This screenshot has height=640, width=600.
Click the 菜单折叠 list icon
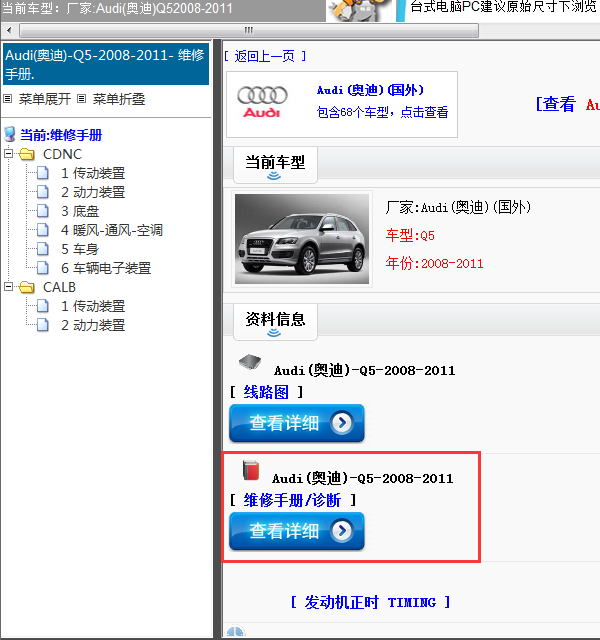click(x=82, y=98)
